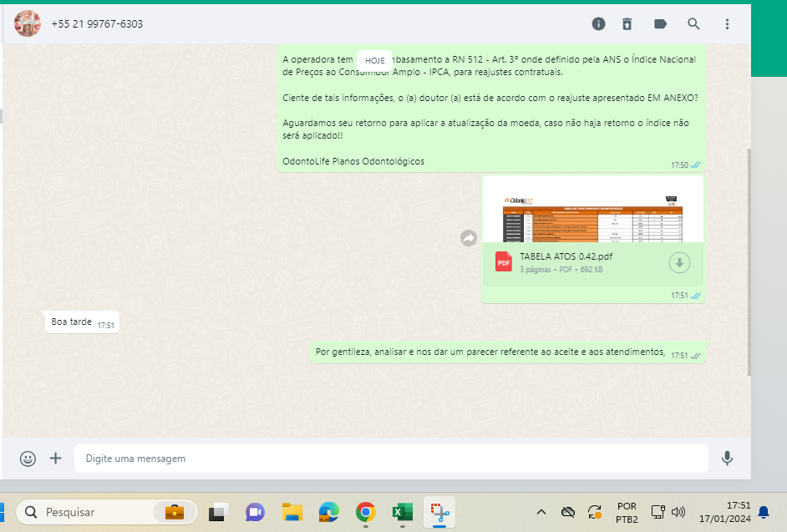The height and width of the screenshot is (532, 787).
Task: Click the chat scrollbar
Action: pyautogui.click(x=749, y=261)
